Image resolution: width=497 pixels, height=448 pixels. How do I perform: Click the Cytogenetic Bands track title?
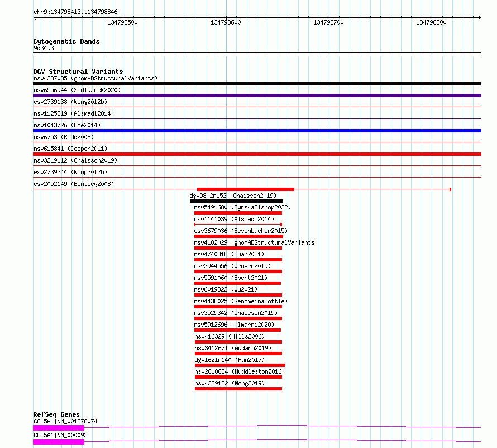[x=66, y=41]
